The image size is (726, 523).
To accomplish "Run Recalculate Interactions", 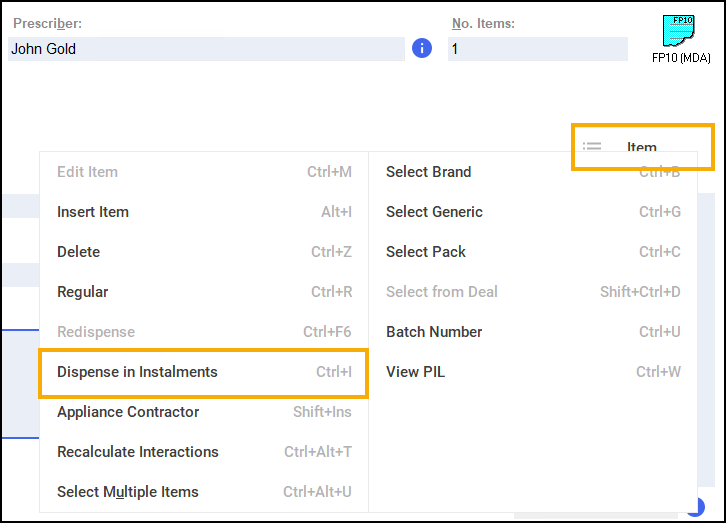I will pyautogui.click(x=135, y=452).
